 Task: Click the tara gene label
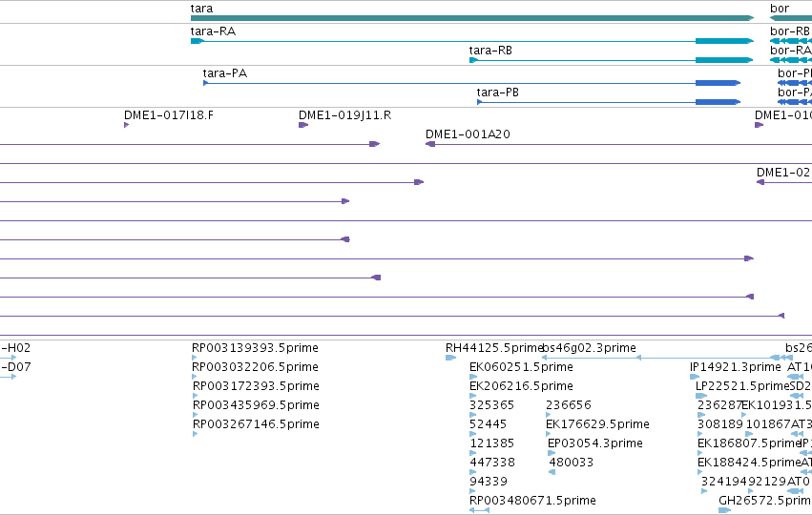(201, 9)
